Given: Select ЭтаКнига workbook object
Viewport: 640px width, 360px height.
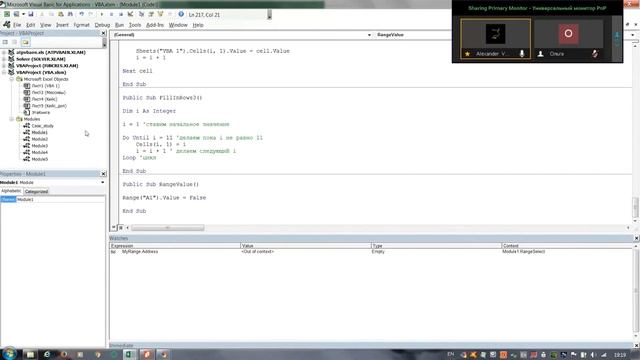Looking at the screenshot, I should click(x=40, y=112).
